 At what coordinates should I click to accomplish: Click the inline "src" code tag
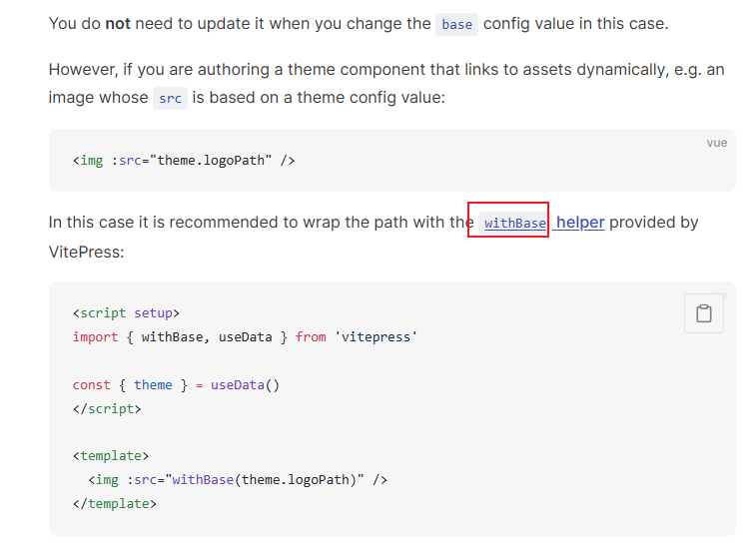point(170,98)
